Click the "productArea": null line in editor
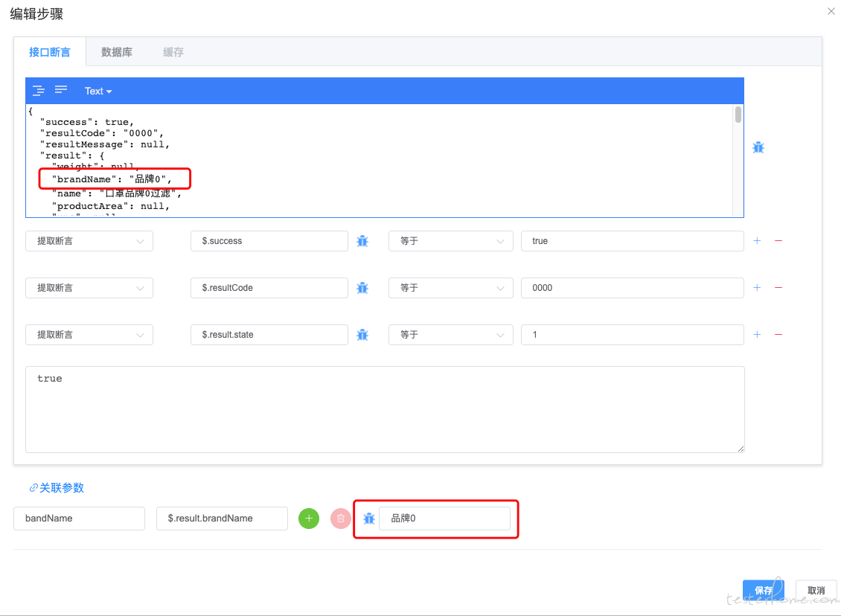 click(110, 206)
